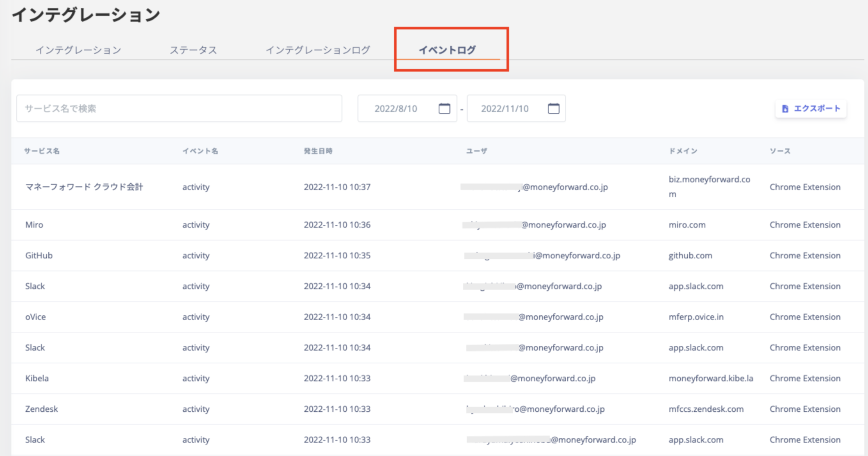The width and height of the screenshot is (868, 456).
Task: Focus the サービス名で検索 search field
Action: tap(179, 109)
